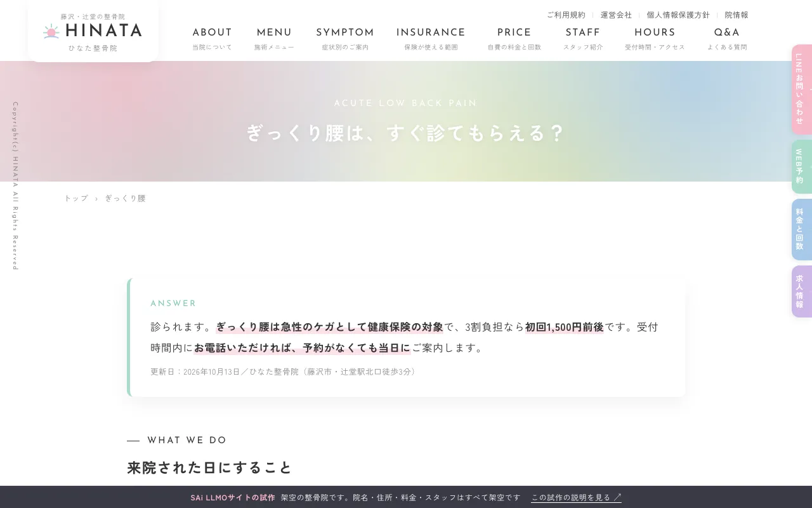This screenshot has height=508, width=812.
Task: Click the page heading ぎっくり腰は、すぐ診てもらえる？
Action: pos(406,133)
